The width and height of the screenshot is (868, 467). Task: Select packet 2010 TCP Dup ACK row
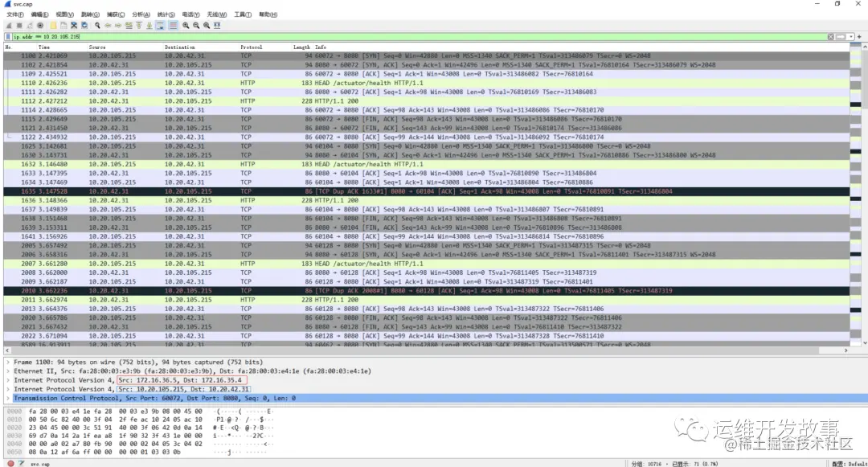click(427, 290)
